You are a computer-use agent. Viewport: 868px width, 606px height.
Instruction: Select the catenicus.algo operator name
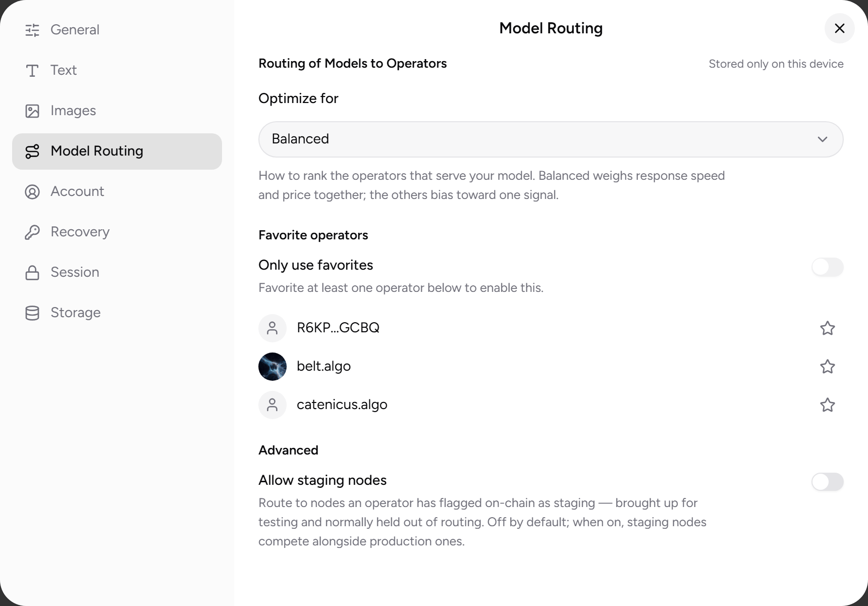342,405
